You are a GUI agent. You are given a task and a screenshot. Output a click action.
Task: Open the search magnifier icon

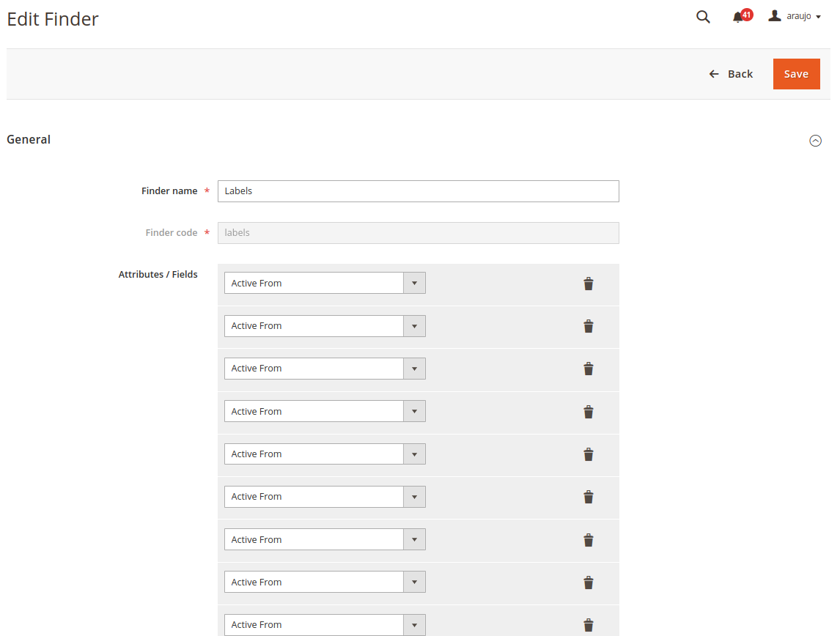click(x=703, y=17)
